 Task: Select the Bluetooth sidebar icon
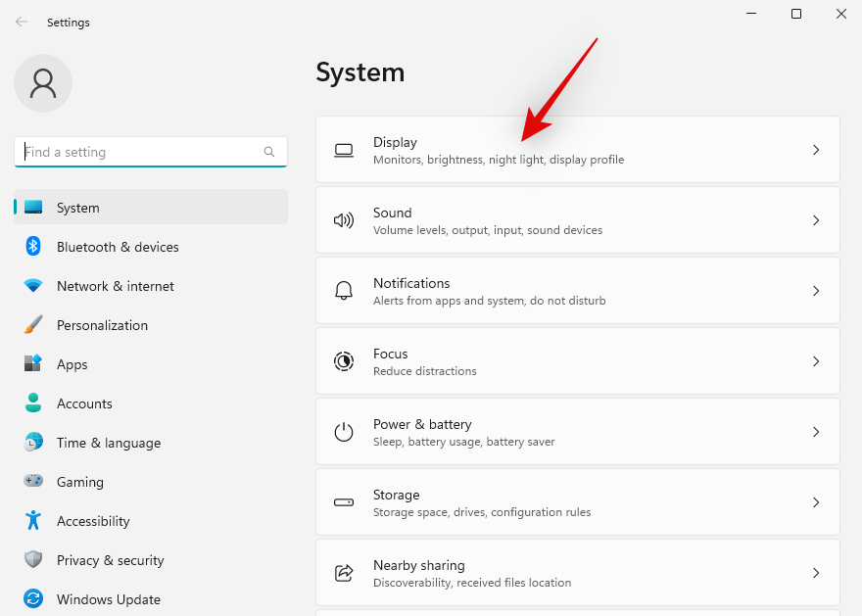point(32,247)
